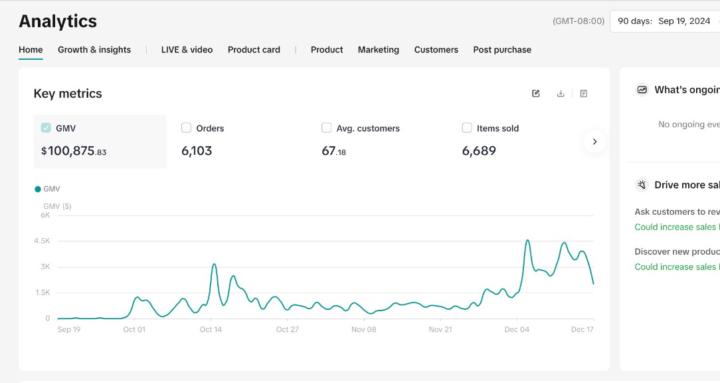Click the Analytics page title
The width and height of the screenshot is (720, 383).
point(58,21)
